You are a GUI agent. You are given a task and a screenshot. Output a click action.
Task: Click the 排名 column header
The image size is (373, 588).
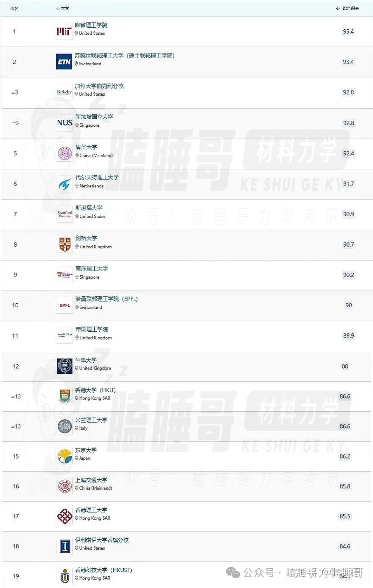pyautogui.click(x=15, y=8)
